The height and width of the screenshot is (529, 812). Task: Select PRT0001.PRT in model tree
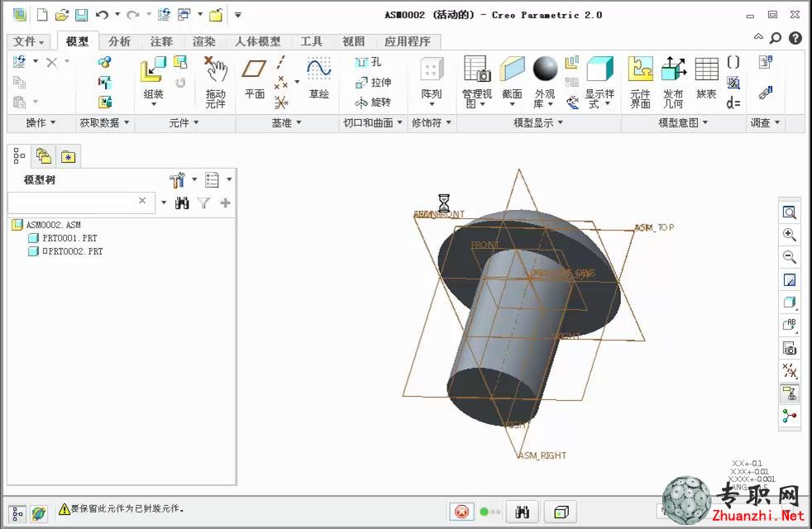pyautogui.click(x=69, y=238)
